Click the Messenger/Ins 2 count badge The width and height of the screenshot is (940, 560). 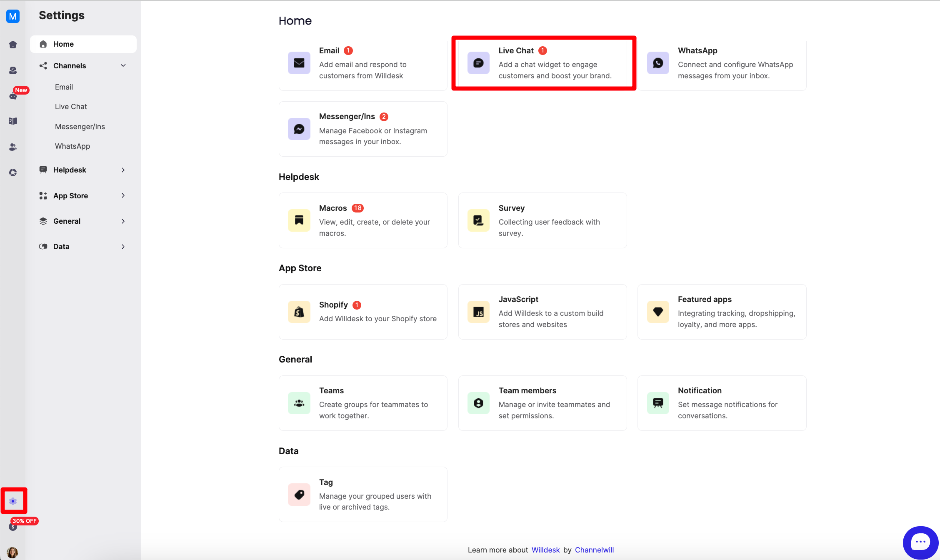pos(384,117)
